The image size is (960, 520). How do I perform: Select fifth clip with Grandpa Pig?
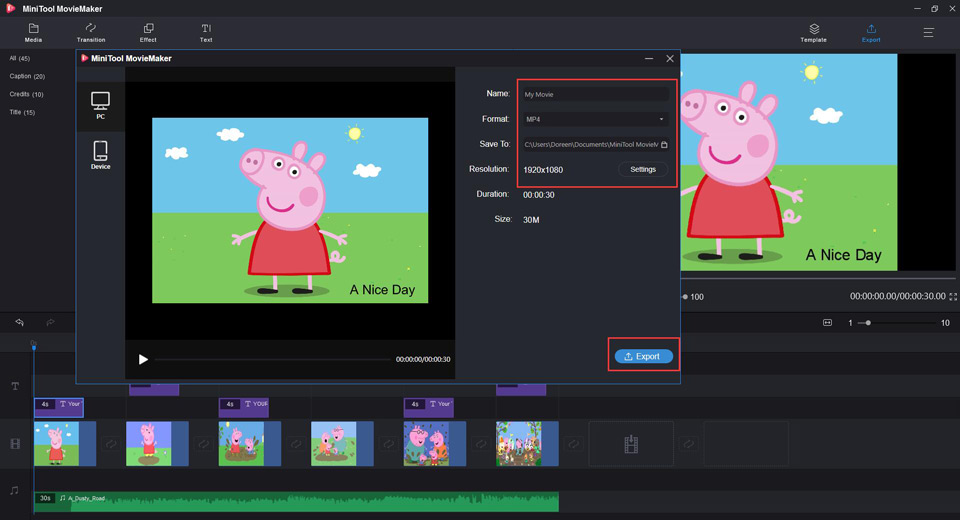435,443
